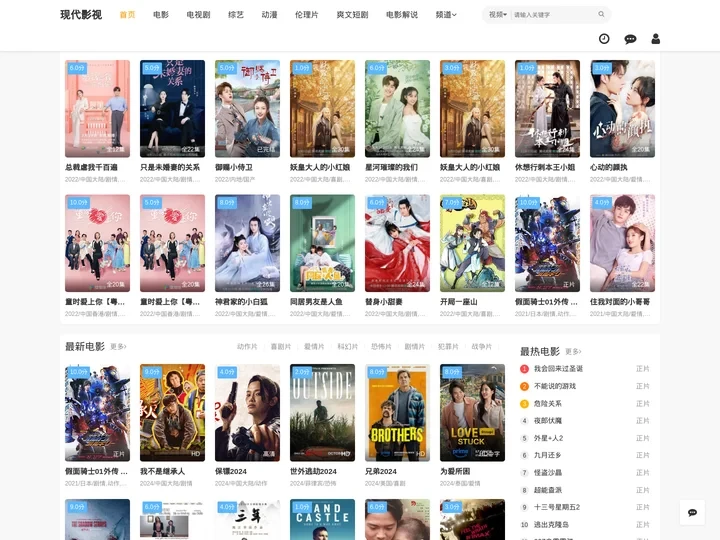720x540 pixels.
Task: Click the 现代影视 site logo
Action: click(x=81, y=15)
